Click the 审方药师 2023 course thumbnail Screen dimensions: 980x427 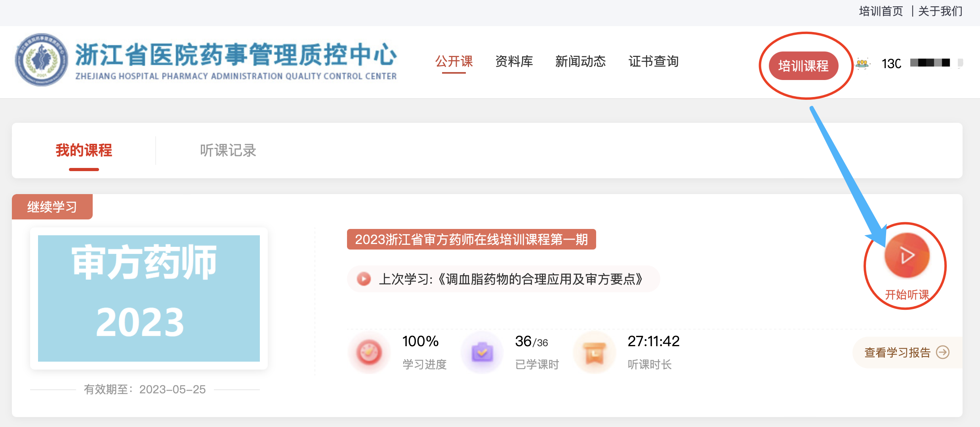click(x=149, y=298)
